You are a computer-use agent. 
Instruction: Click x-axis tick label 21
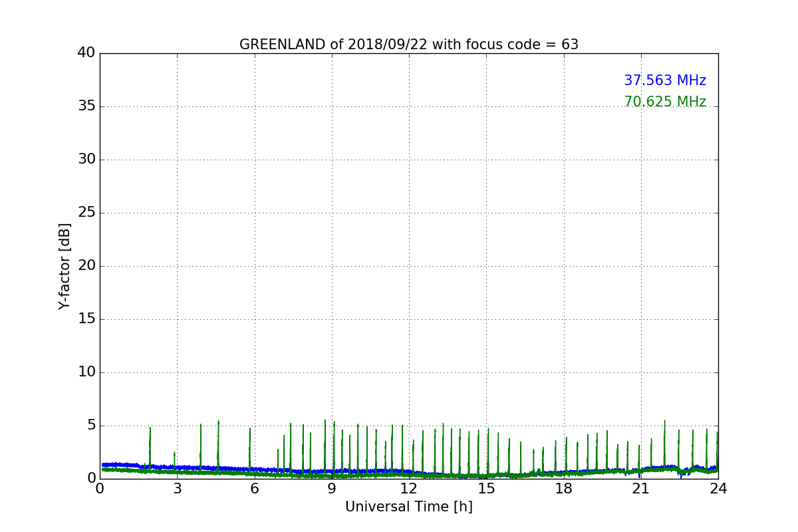pyautogui.click(x=641, y=489)
